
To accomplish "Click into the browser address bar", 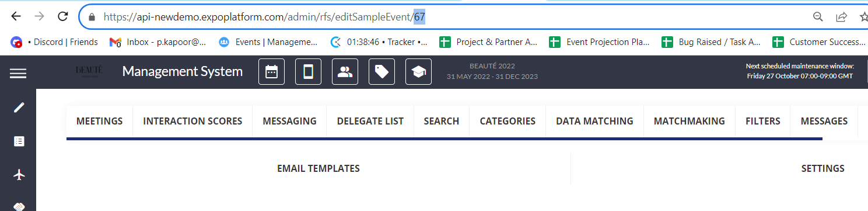I will point(444,17).
